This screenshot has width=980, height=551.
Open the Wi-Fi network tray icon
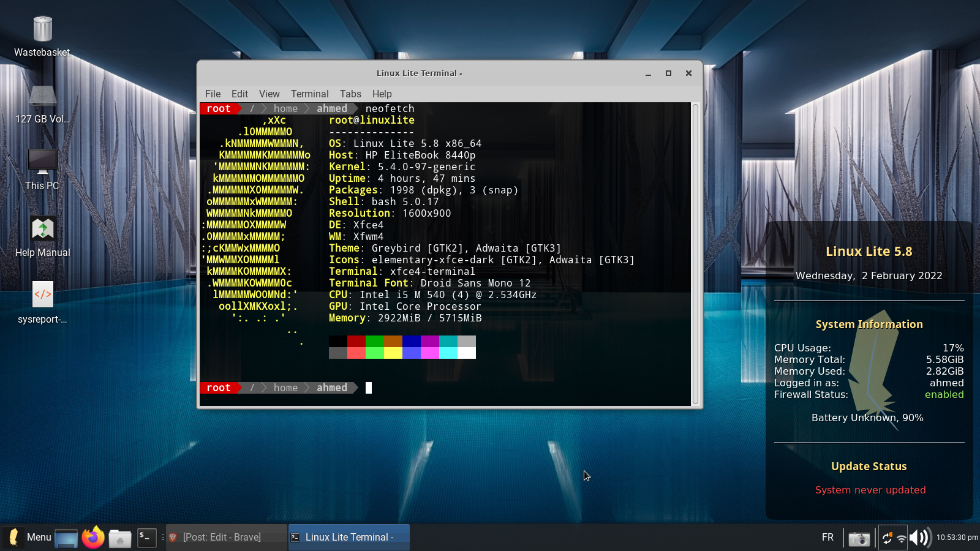tap(901, 539)
